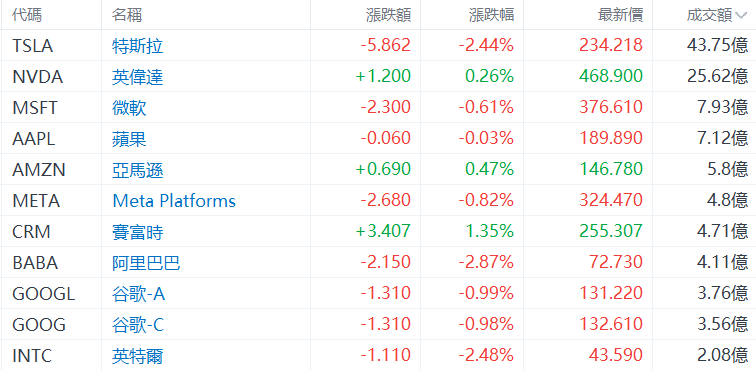Open the Meta Platforms link

click(174, 201)
